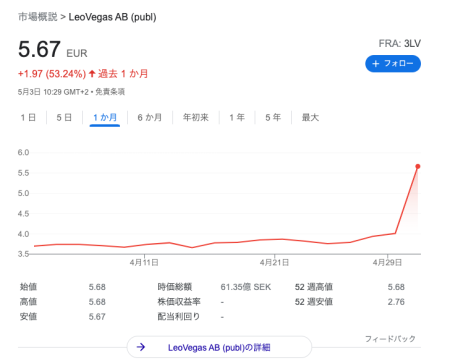This screenshot has height=363, width=450.
Task: Click the 52 週安値 value 2.76
Action: [x=396, y=302]
